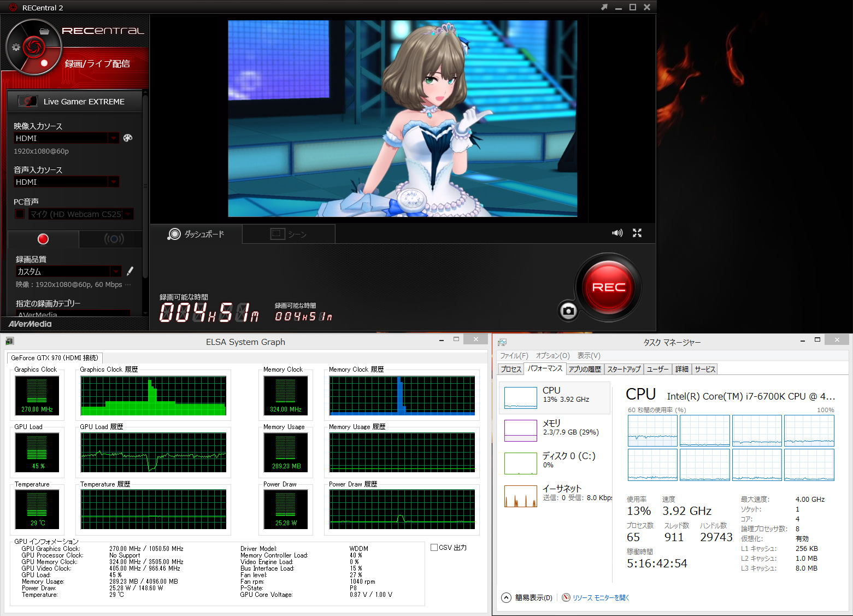Select the recording mode red dot tab
Viewport: 853px width, 616px height.
point(43,239)
